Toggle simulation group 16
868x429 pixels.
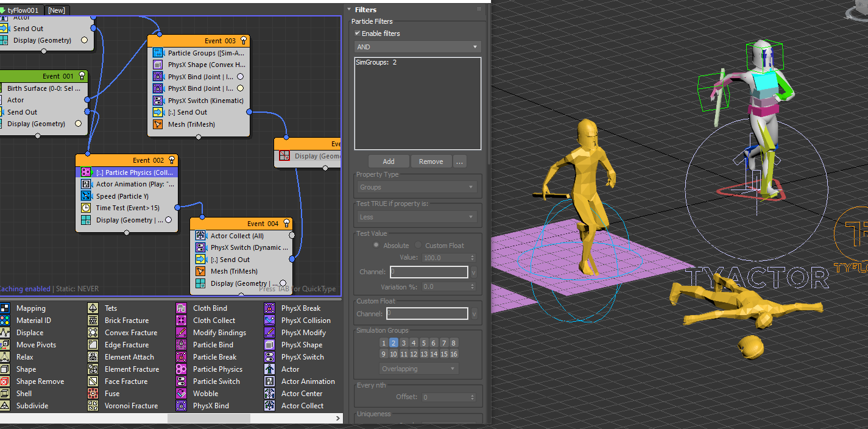[x=454, y=354]
